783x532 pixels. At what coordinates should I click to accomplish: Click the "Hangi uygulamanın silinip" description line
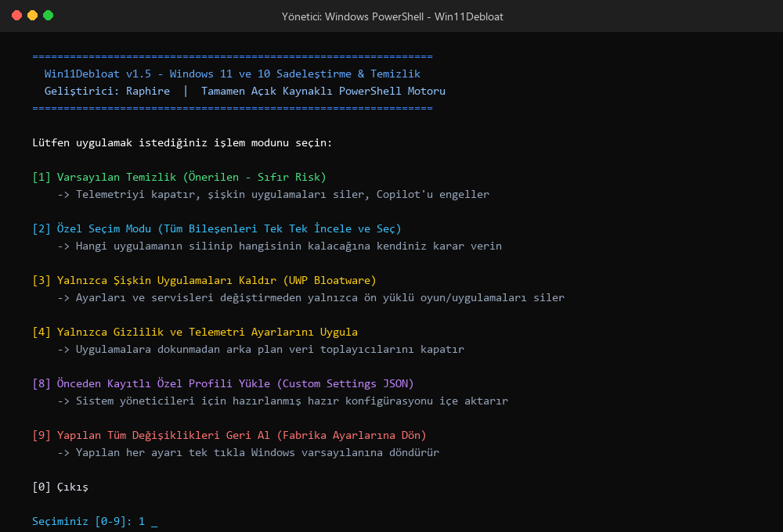click(x=280, y=246)
